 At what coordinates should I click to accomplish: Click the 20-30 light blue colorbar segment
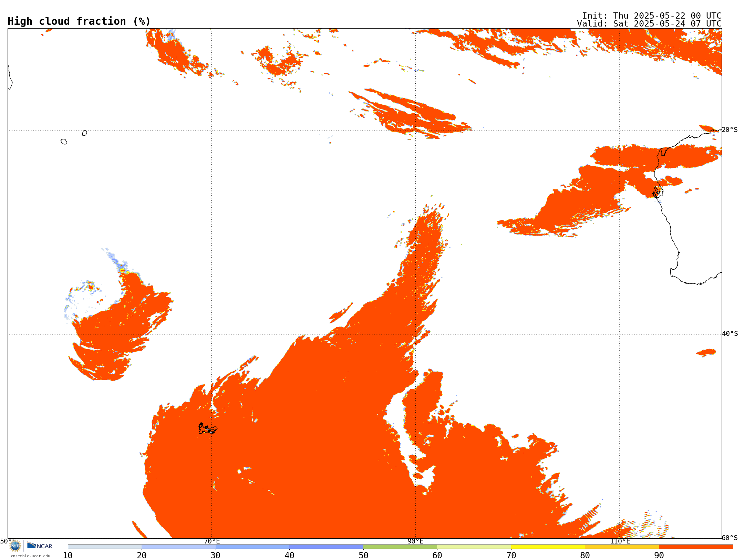tap(179, 547)
